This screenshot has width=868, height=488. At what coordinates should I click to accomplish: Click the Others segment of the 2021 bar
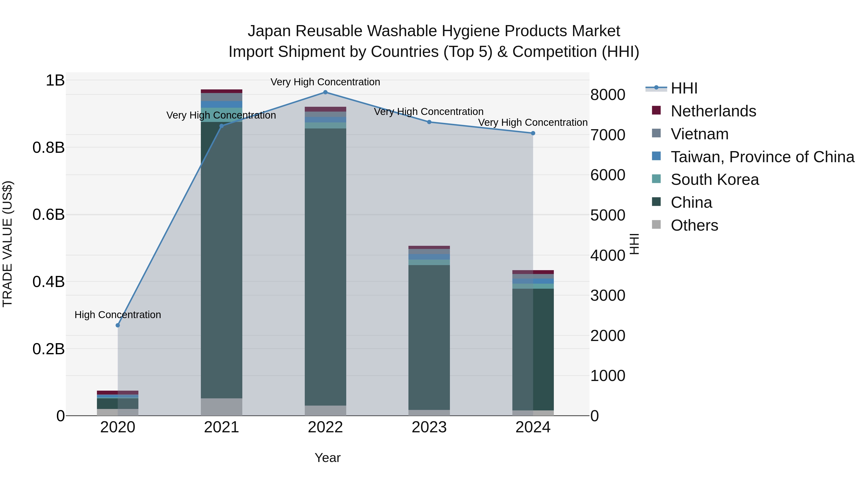tap(221, 407)
